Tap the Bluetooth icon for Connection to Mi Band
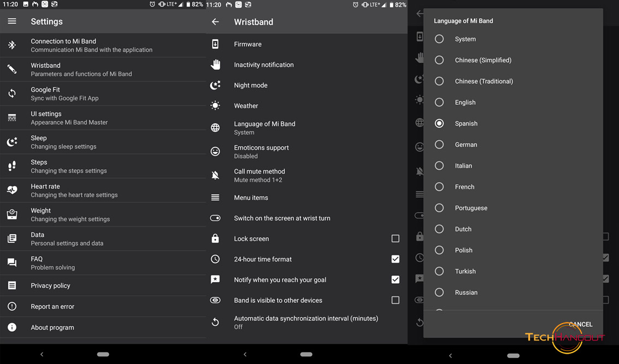Screen dimensions: 619x364 click(12, 45)
